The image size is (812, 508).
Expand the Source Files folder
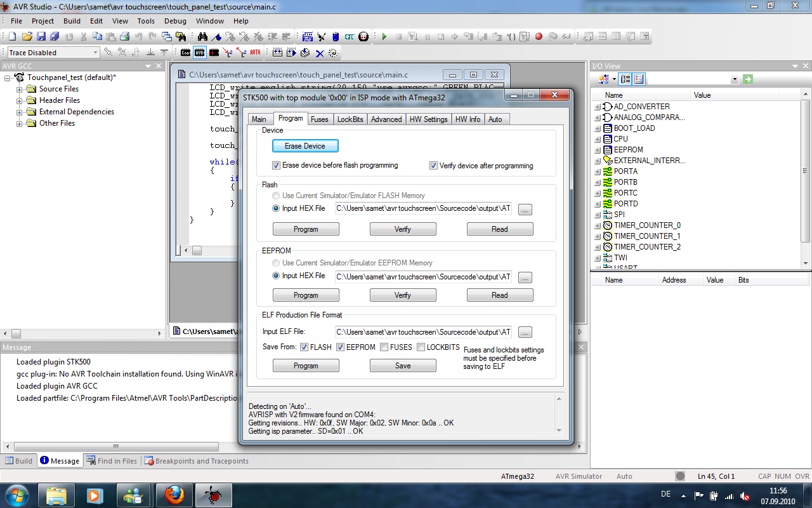tap(20, 89)
